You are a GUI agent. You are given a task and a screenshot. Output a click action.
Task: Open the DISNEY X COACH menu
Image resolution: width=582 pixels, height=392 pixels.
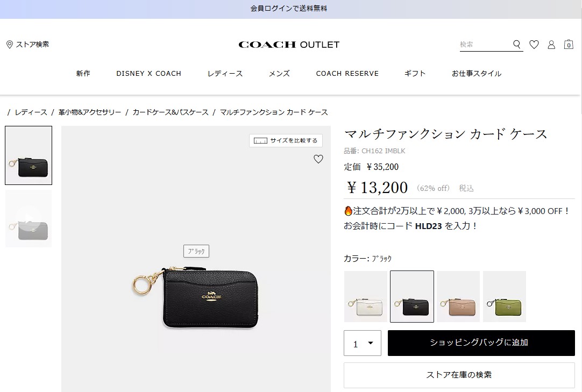tap(148, 74)
